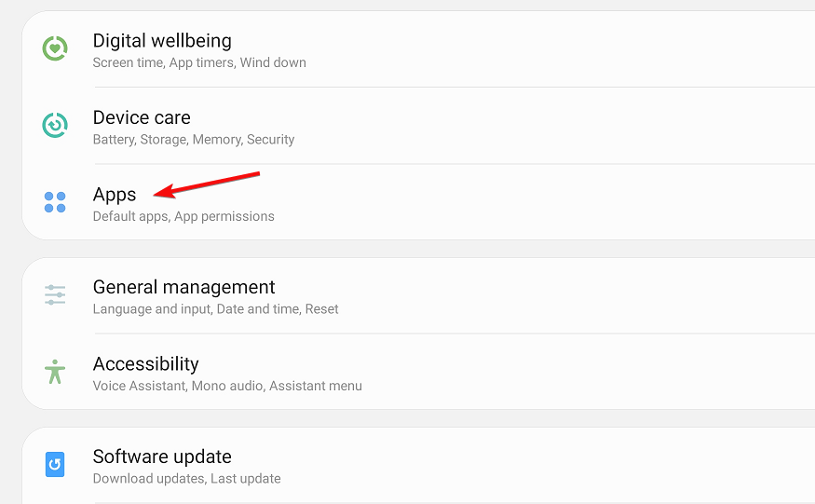Open the Apps settings entry
Viewport: 815px width, 504px height.
418,202
